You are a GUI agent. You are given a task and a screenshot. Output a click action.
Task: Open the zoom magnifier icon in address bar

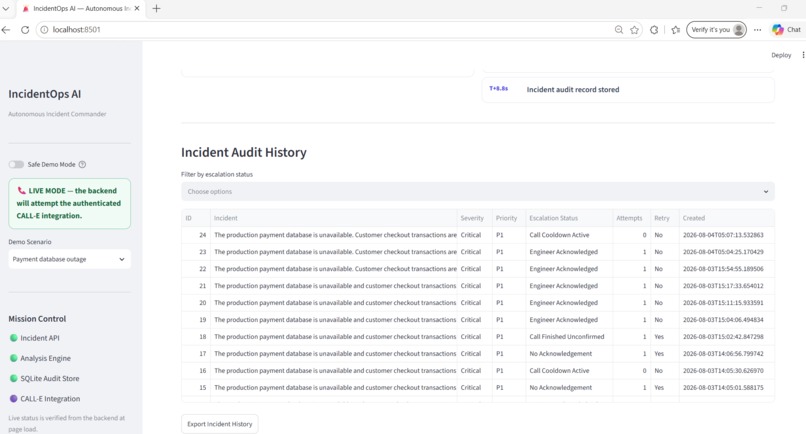coord(619,30)
